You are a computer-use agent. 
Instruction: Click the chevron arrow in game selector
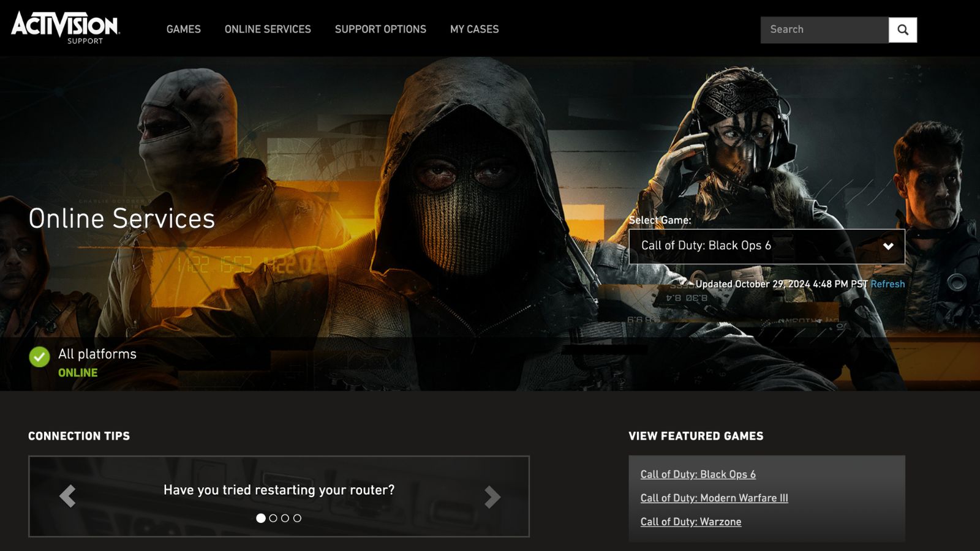click(888, 246)
